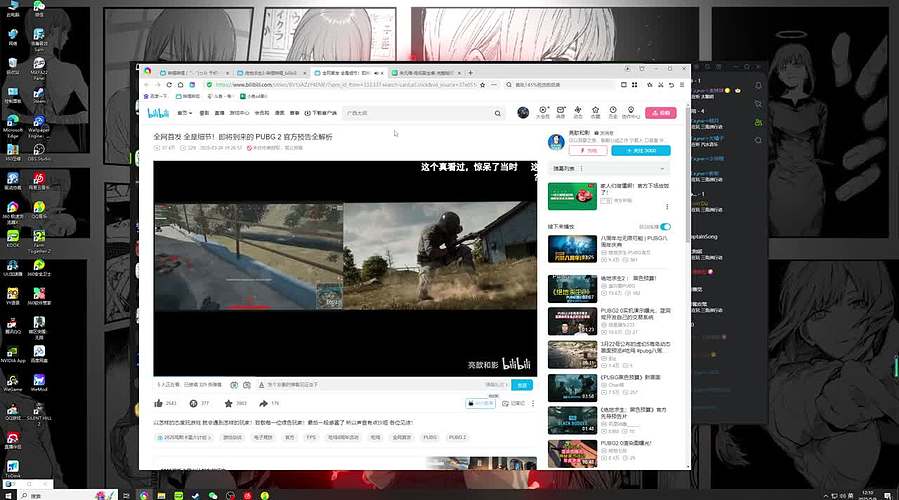899x500 pixels.
Task: Focus the bilibili search input field
Action: [x=417, y=114]
